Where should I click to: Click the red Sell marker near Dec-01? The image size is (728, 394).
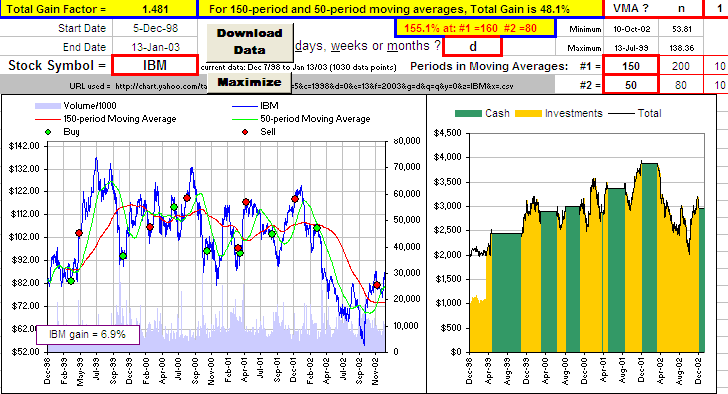pyautogui.click(x=295, y=199)
